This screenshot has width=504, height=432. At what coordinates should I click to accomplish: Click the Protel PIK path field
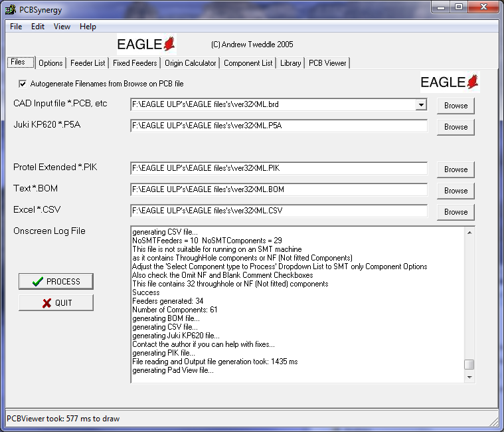pos(279,168)
